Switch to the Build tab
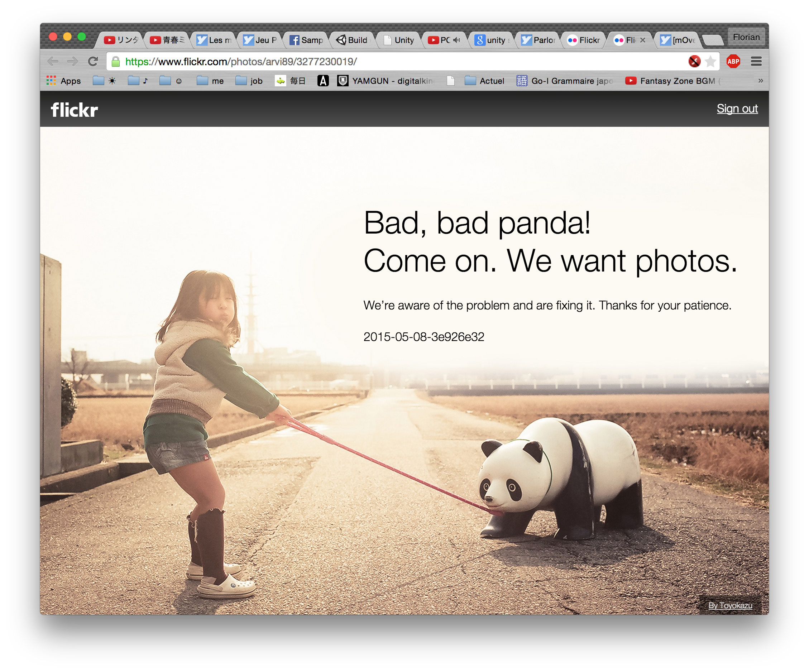Image resolution: width=809 pixels, height=672 pixels. [353, 40]
